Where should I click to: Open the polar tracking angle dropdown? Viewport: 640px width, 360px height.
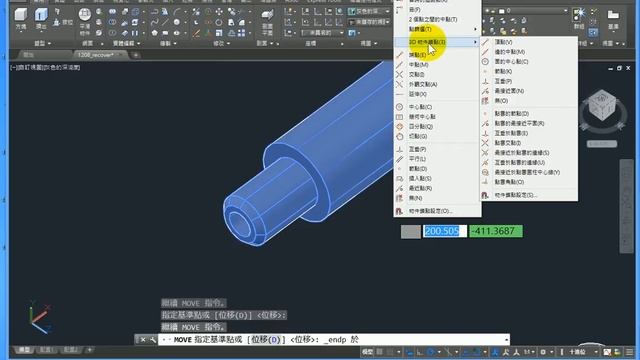[439, 352]
